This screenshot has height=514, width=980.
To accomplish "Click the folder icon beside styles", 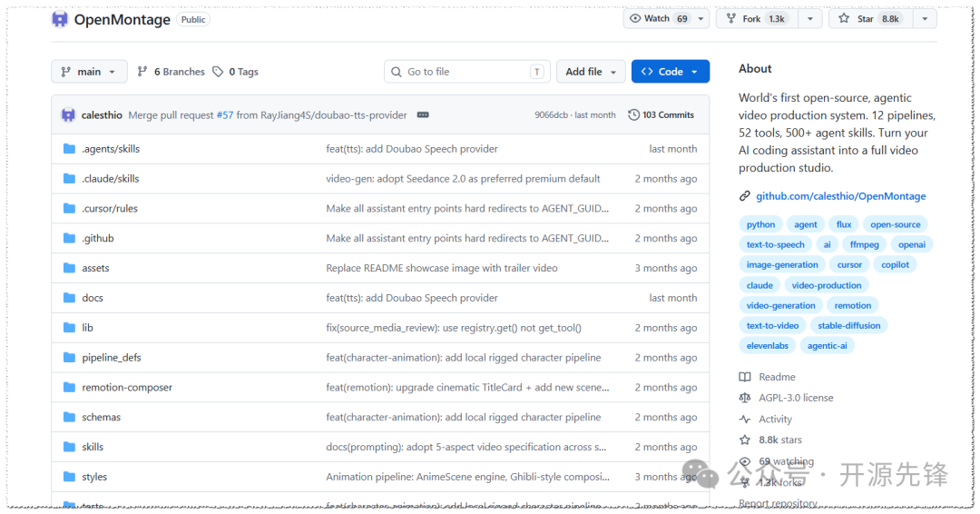I will pyautogui.click(x=69, y=477).
